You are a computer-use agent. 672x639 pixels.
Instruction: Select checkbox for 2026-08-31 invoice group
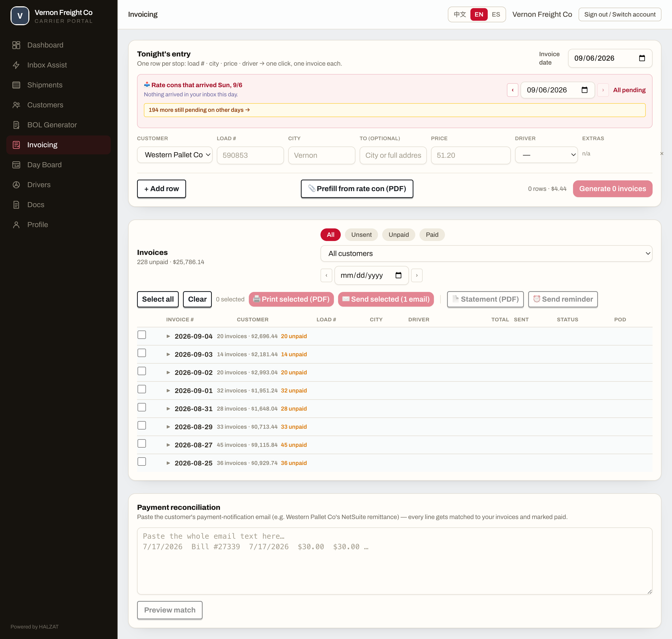[142, 407]
